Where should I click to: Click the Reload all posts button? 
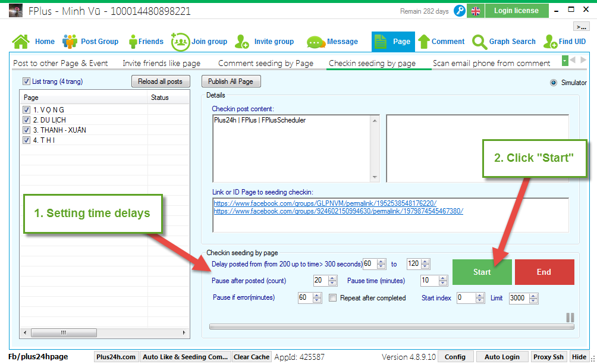[x=161, y=81]
